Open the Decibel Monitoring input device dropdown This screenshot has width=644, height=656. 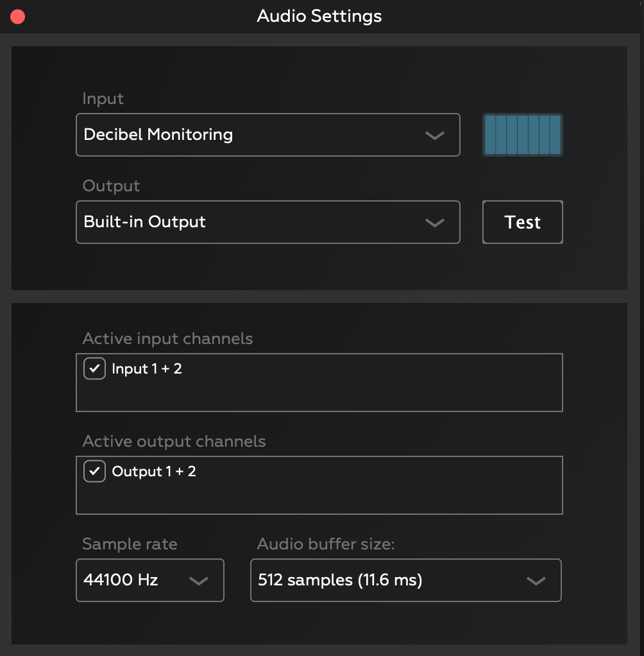pyautogui.click(x=257, y=135)
